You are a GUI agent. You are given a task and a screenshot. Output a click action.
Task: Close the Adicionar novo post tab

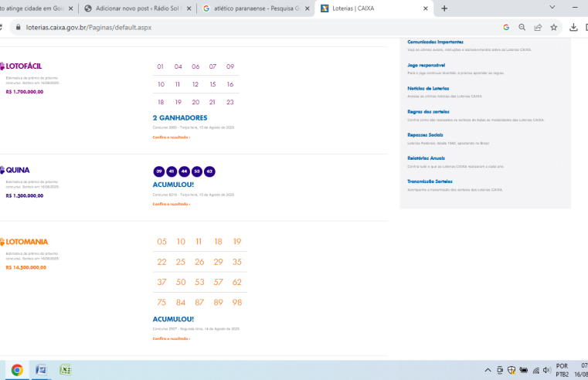pos(189,8)
